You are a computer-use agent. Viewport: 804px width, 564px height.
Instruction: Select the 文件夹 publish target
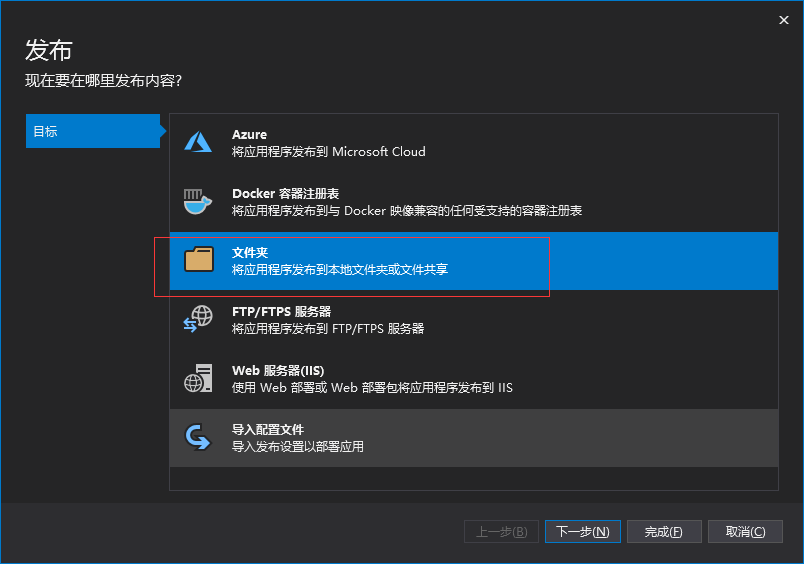[474, 261]
